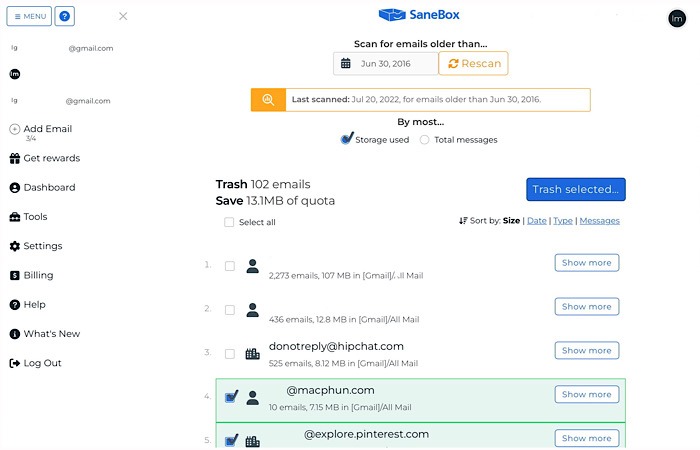The width and height of the screenshot is (700, 450).
Task: Go to Billing label
Action: [38, 275]
